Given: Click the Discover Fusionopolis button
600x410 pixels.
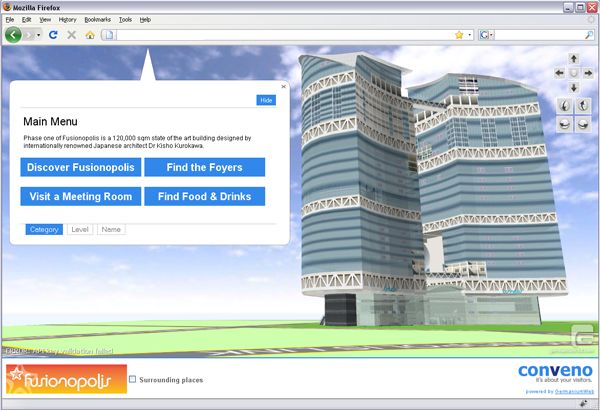Looking at the screenshot, I should point(81,167).
